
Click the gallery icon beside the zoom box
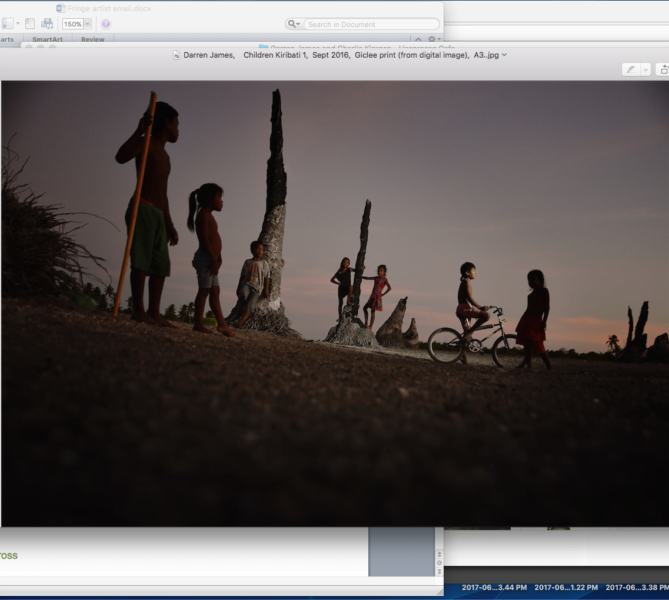tap(47, 23)
